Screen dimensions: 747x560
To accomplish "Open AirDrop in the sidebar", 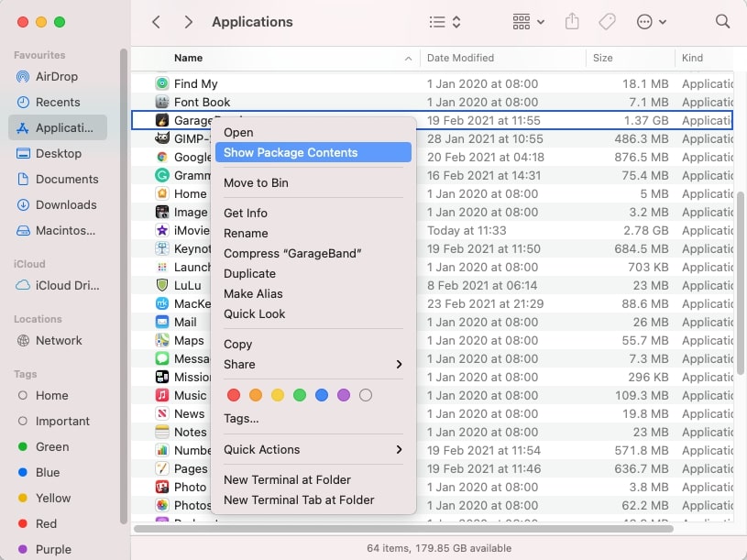I will (x=57, y=77).
